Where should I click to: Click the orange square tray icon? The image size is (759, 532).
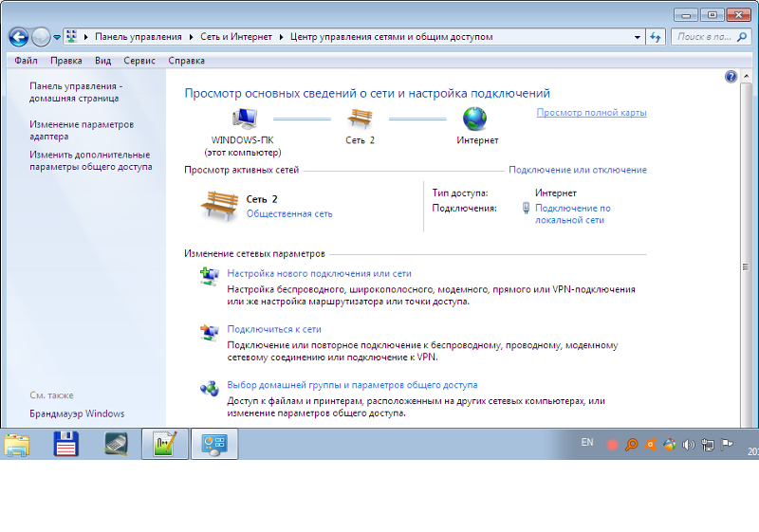click(650, 445)
